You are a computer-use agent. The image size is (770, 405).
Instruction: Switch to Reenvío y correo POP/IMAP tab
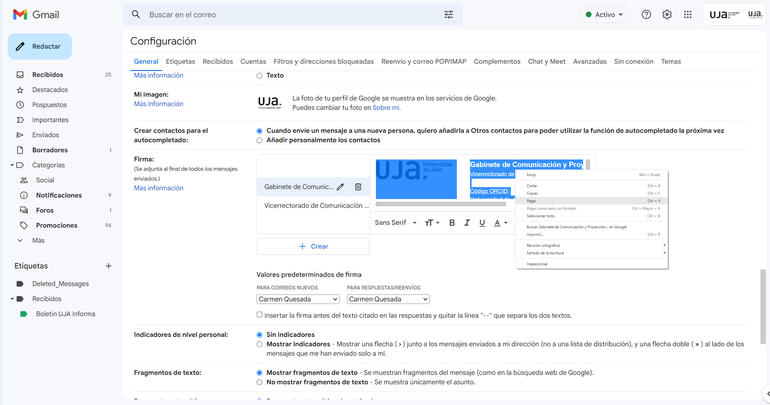[424, 61]
